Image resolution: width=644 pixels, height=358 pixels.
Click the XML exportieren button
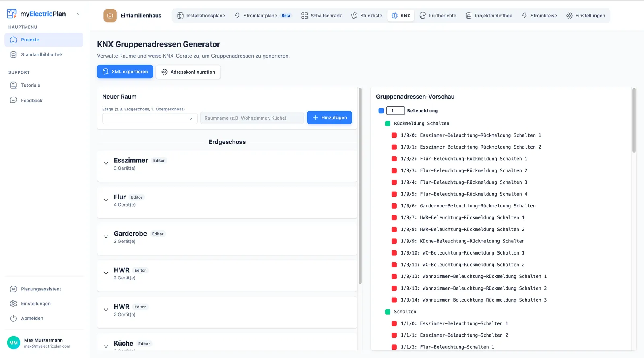click(125, 72)
